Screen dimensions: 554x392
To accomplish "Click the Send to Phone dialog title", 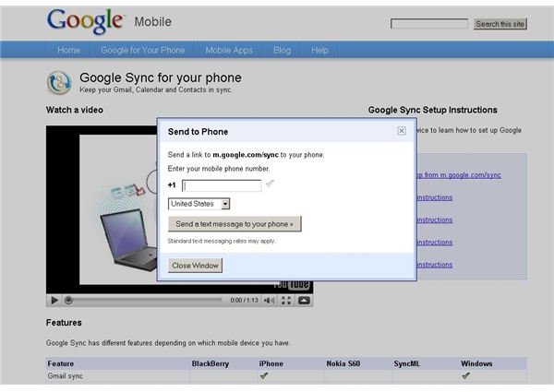I will point(198,132).
